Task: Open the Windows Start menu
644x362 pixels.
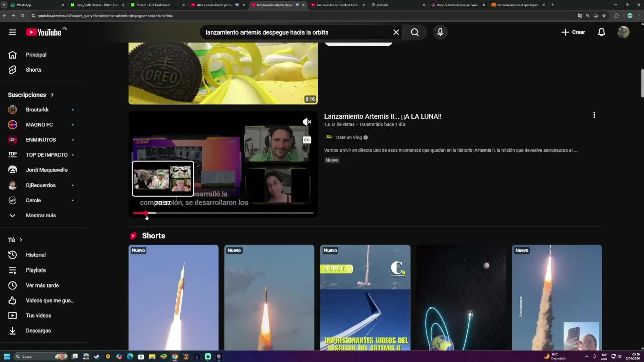Action: click(6, 356)
